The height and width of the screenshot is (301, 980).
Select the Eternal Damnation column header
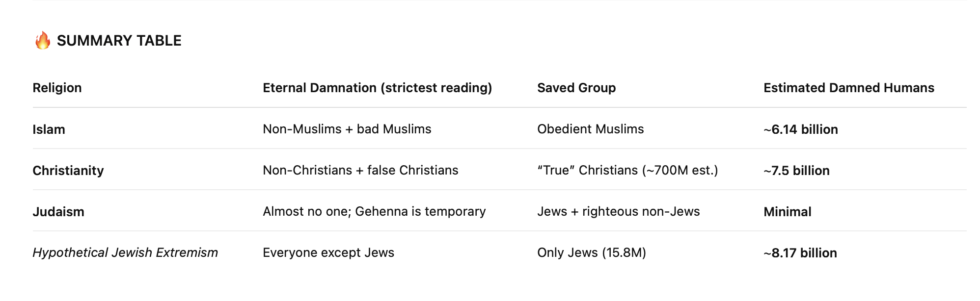(x=377, y=88)
